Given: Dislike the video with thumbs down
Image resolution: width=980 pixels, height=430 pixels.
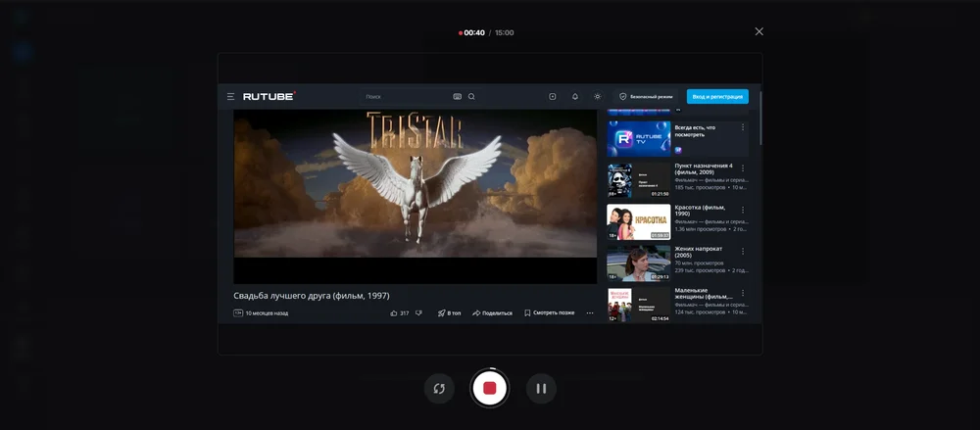Looking at the screenshot, I should point(418,313).
